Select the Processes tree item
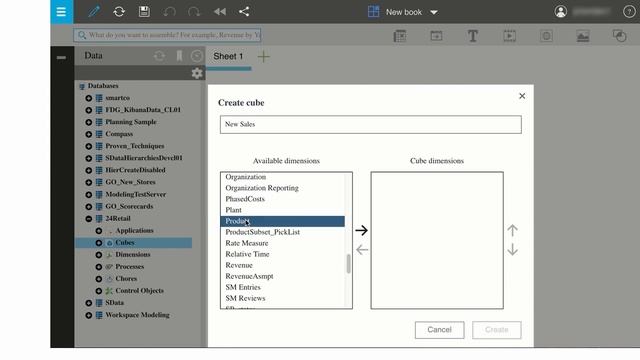Image resolution: width=640 pixels, height=360 pixels. [129, 267]
